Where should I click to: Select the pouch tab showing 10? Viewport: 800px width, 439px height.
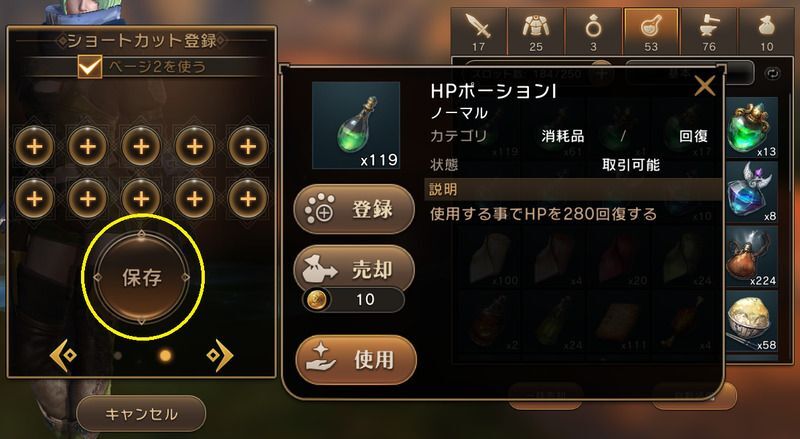(x=767, y=31)
